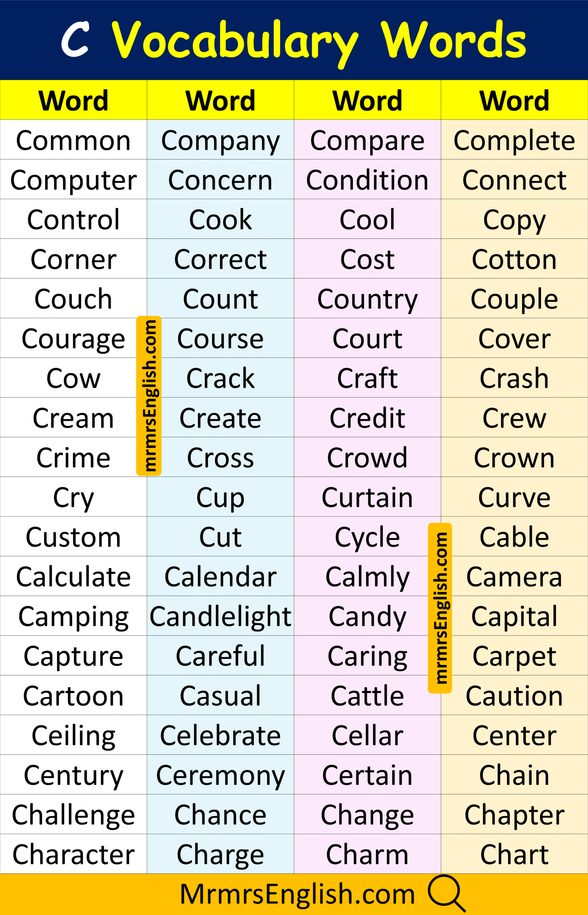Screen dimensions: 588x915
Task: Select the word Crown
Action: click(514, 458)
